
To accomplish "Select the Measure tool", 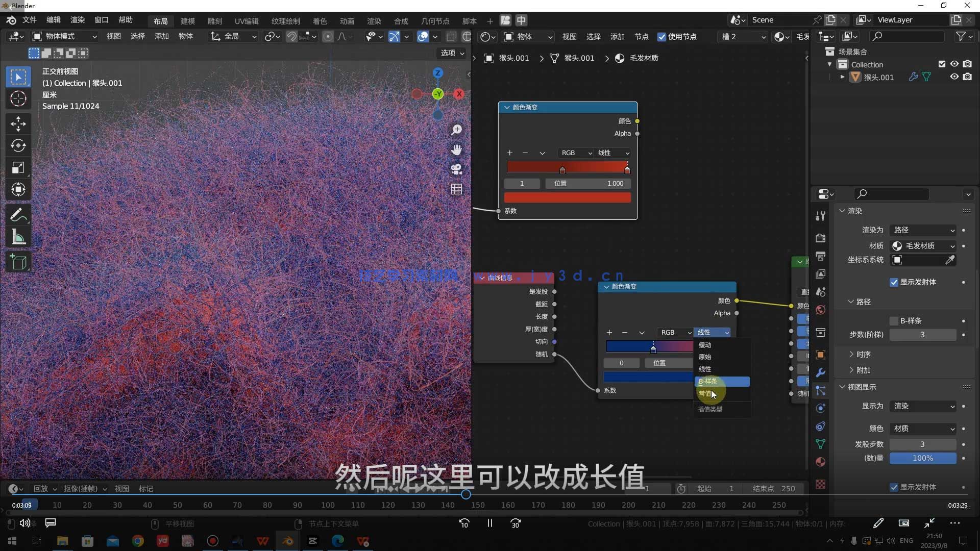I will point(18,236).
